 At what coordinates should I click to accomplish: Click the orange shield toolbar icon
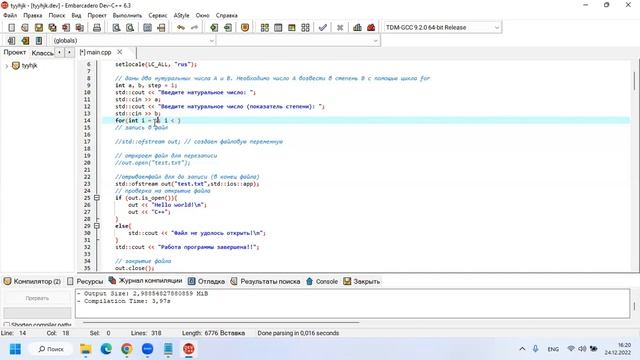(245, 27)
